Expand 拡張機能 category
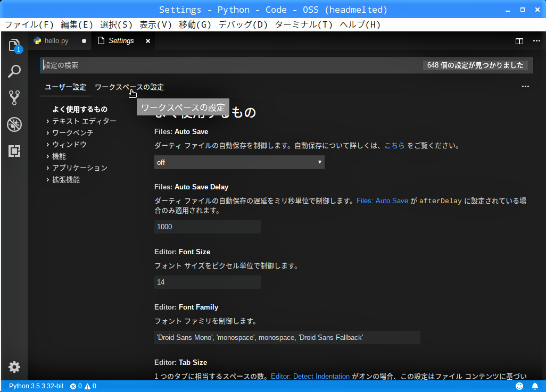 (x=65, y=180)
